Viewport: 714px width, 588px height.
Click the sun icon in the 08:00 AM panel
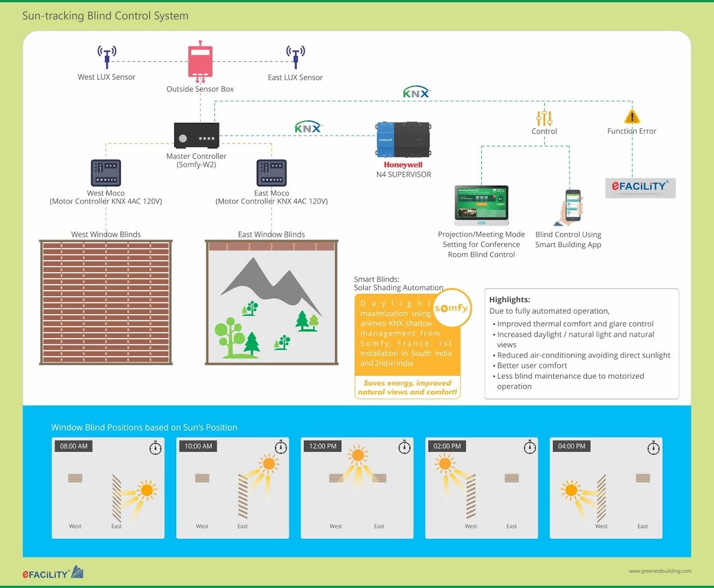(147, 490)
